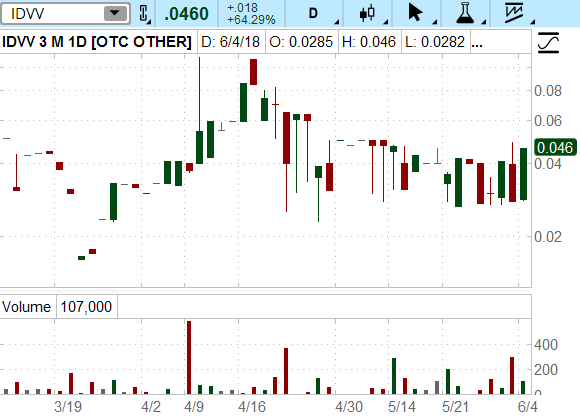Viewport: 580px width, 419px height.
Task: Click the log scale curve icon
Action: click(x=548, y=43)
